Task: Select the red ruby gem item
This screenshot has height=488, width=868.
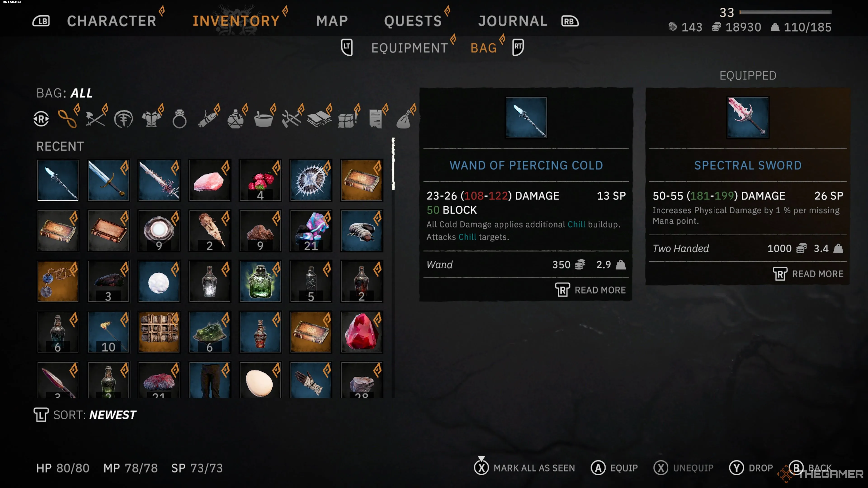Action: [361, 332]
